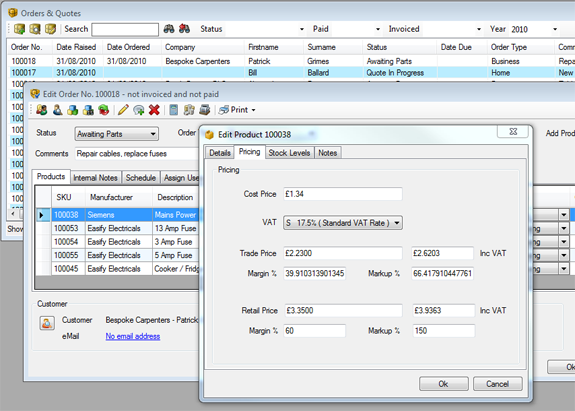The height and width of the screenshot is (411, 575).
Task: Click the two-people customers icon in Edit Order toolbar
Action: click(x=42, y=110)
